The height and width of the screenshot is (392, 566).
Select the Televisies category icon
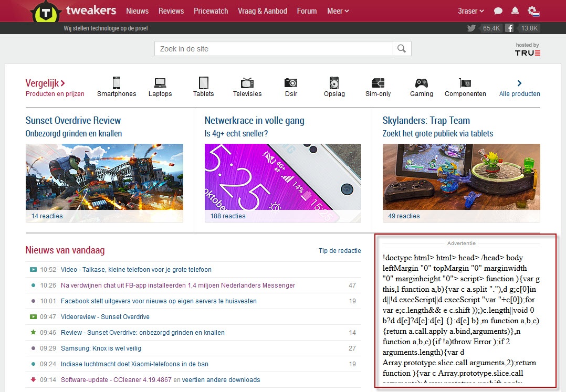point(247,82)
